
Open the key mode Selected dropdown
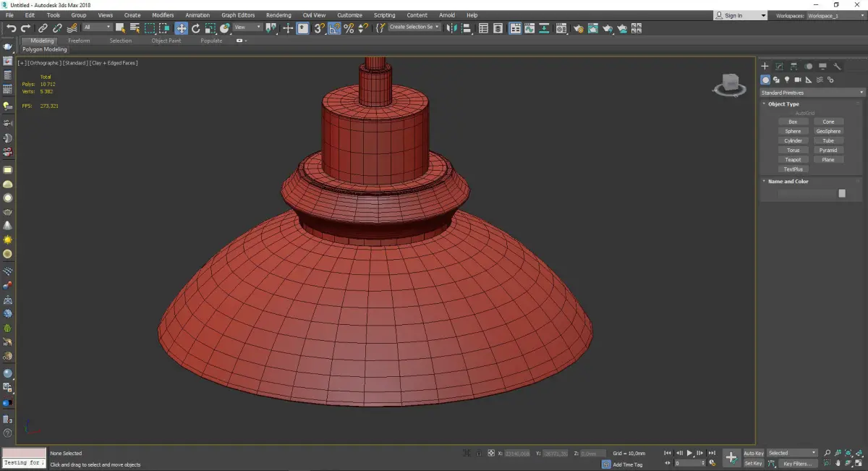tap(792, 453)
